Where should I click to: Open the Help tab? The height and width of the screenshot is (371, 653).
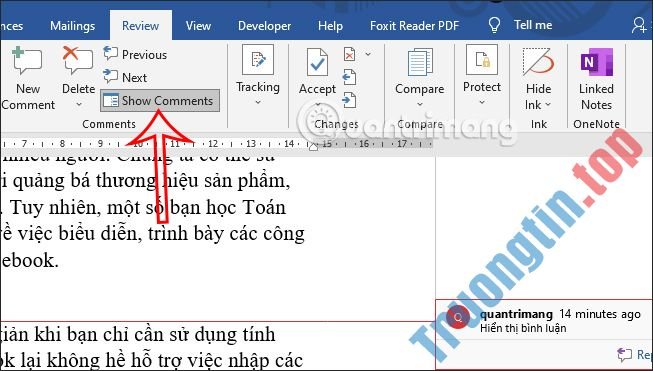tap(330, 26)
